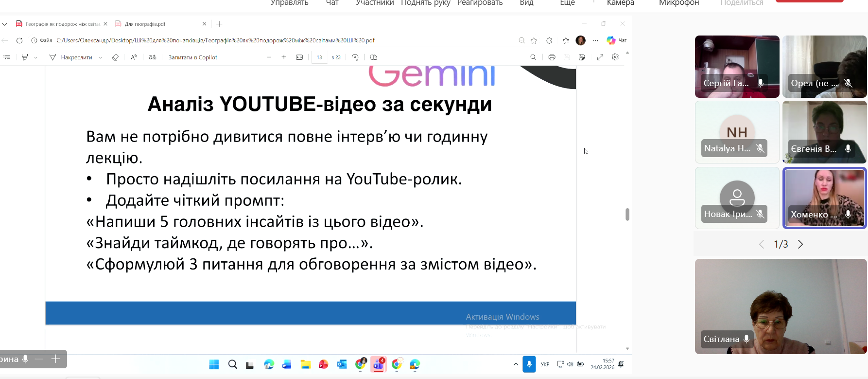Select the eraser tool in PDF toolbar
Viewport: 868px width, 379px height.
tap(115, 57)
